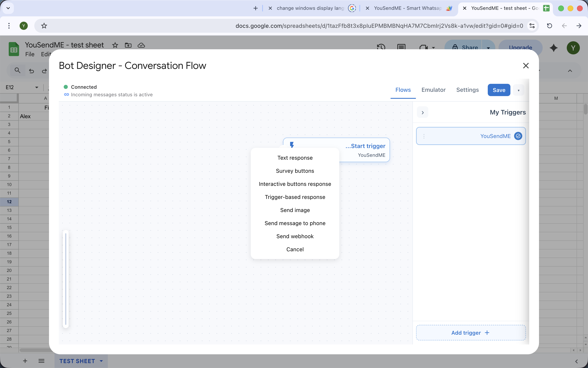This screenshot has height=368, width=588.
Task: Click the move-to-folder icon beside title
Action: pos(128,45)
